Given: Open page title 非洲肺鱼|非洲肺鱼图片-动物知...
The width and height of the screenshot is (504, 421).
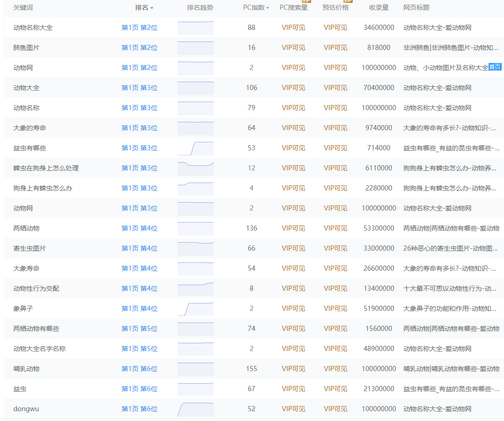Looking at the screenshot, I should click(x=451, y=48).
